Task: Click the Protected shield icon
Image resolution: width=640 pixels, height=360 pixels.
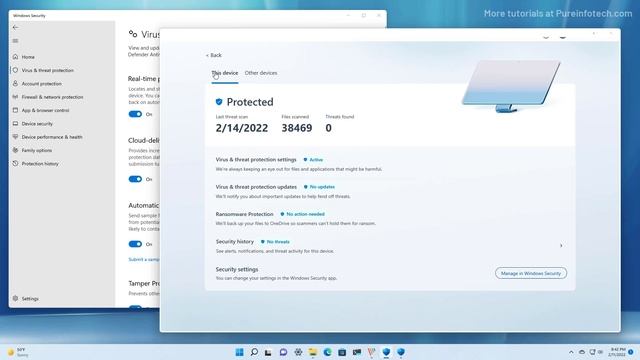Action: (219, 102)
